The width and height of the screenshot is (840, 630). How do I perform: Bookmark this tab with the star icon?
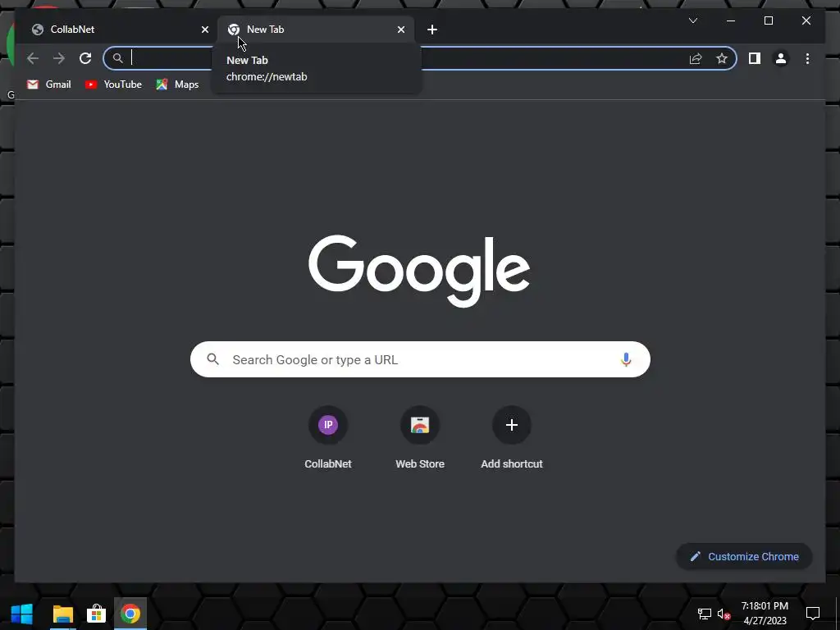click(x=722, y=58)
